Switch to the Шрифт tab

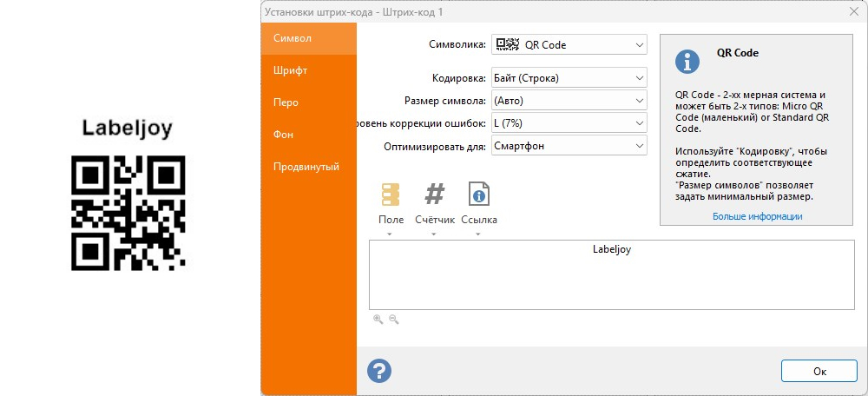pos(309,70)
